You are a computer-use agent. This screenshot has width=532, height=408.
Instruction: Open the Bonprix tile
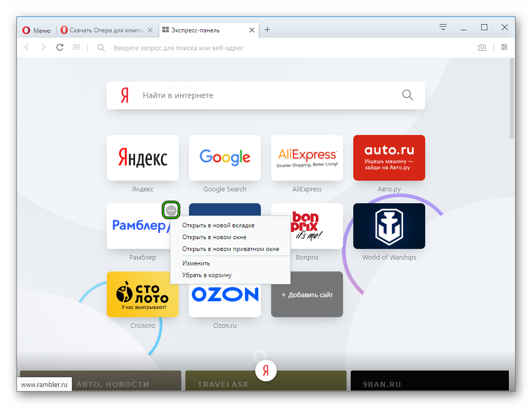click(x=316, y=226)
